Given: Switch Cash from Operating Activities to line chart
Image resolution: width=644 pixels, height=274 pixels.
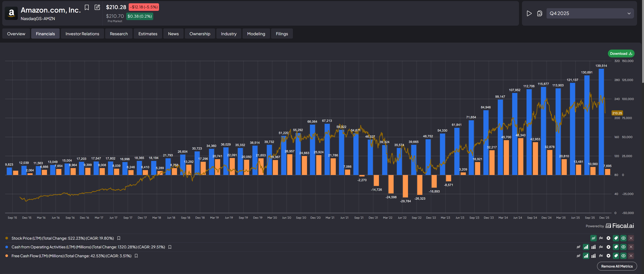Looking at the screenshot, I should 578,247.
